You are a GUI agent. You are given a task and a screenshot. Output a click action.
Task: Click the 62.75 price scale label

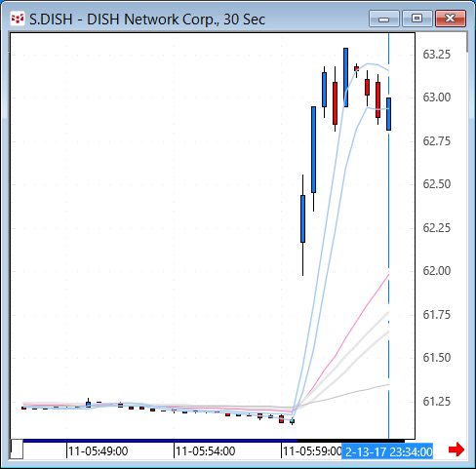click(x=437, y=141)
